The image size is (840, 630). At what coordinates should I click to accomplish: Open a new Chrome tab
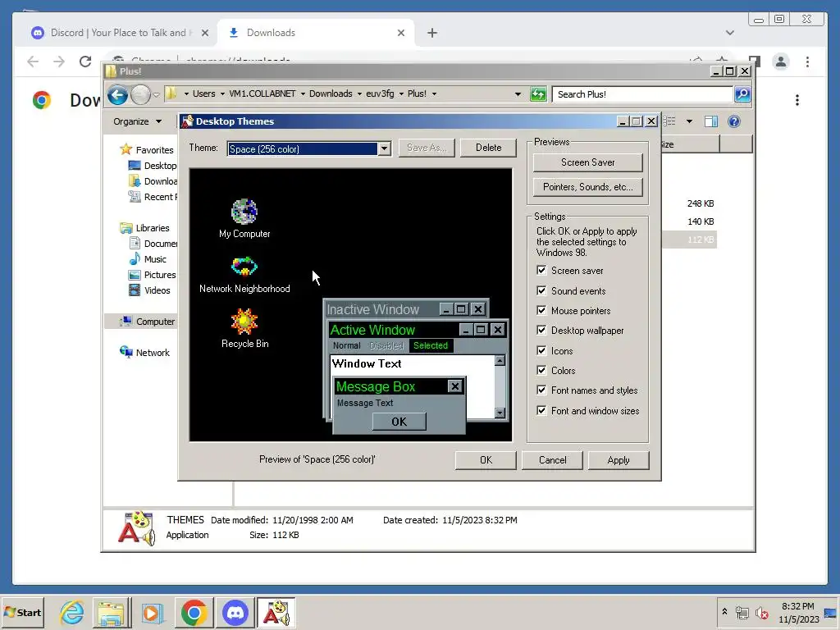[x=431, y=33]
